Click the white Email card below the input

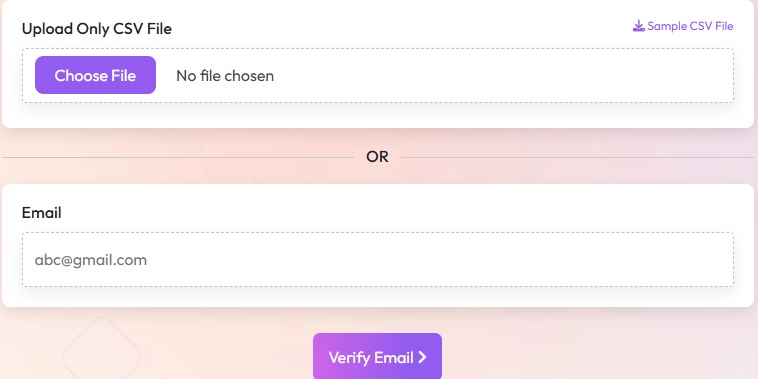[x=378, y=296]
